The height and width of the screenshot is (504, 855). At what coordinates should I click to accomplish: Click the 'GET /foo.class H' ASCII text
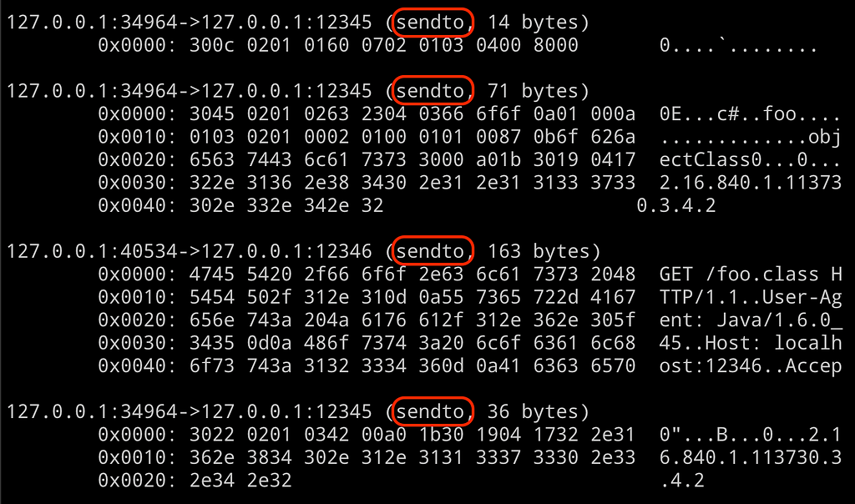751,274
